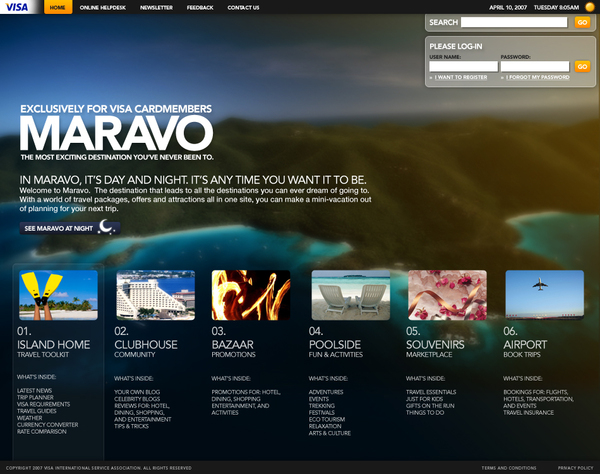Open Online Helpdesk menu item

103,8
